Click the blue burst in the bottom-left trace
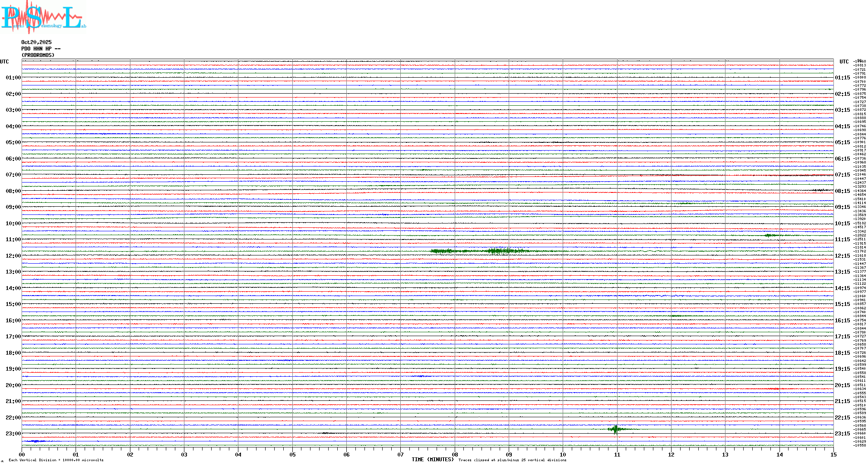 (35, 441)
